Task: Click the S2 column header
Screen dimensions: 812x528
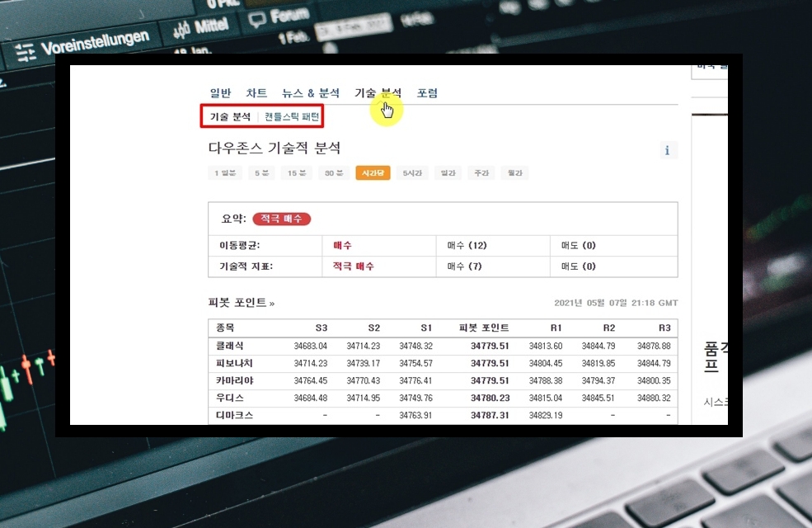Action: click(x=374, y=328)
